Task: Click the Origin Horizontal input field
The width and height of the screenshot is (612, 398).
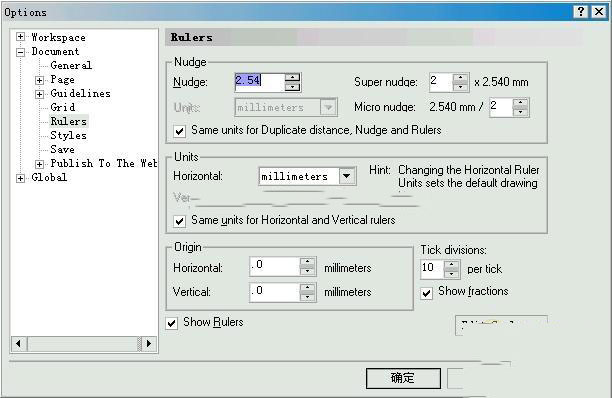Action: tap(274, 267)
